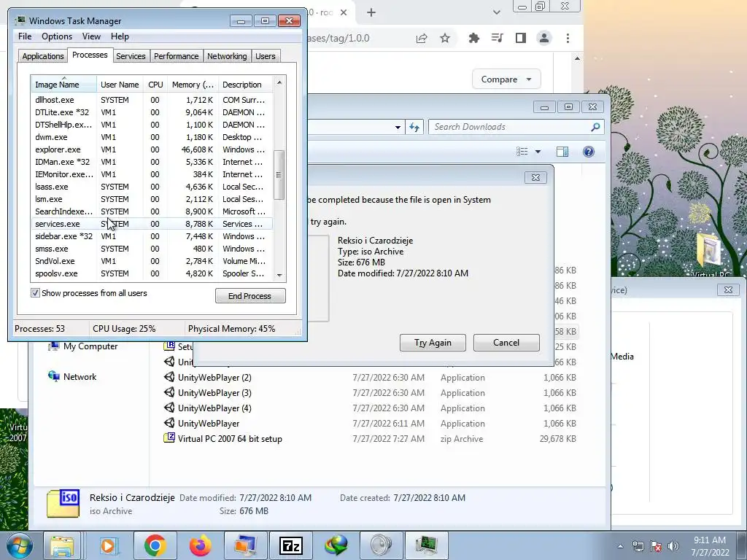Open Chrome tab search chevron

tap(496, 13)
